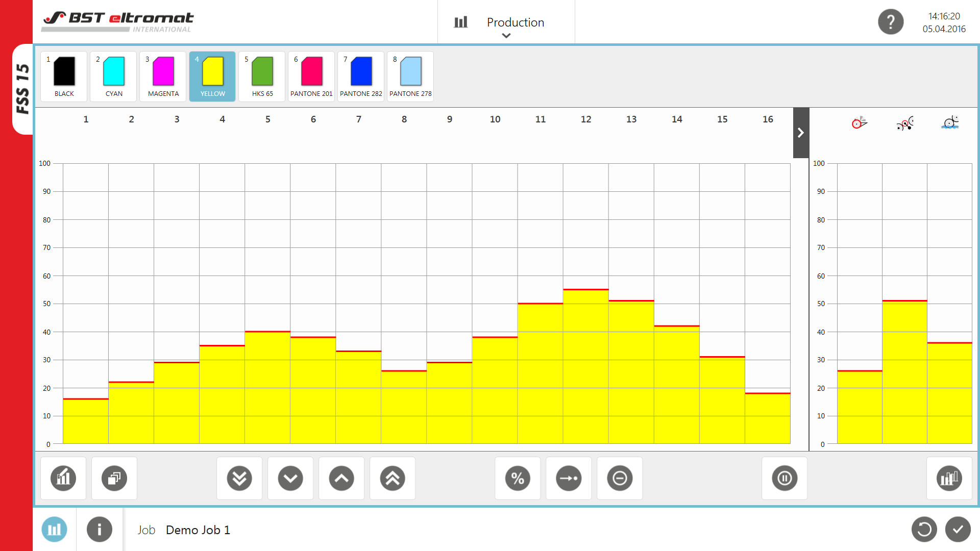Click the single chart profile icon in toolbar

click(x=63, y=478)
